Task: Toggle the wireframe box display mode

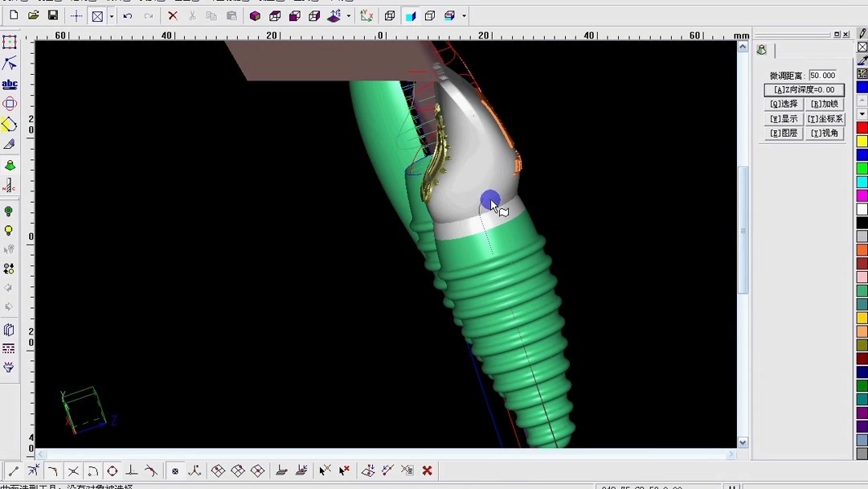Action: tap(391, 15)
